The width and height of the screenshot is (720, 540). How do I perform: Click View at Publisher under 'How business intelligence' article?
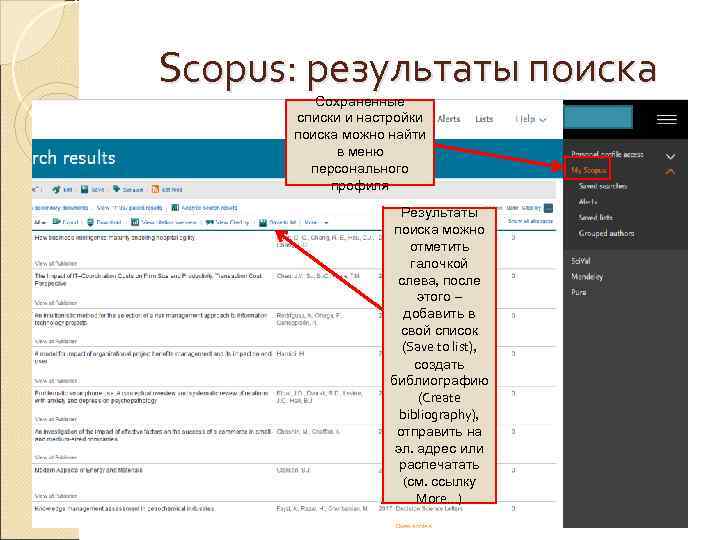56,264
